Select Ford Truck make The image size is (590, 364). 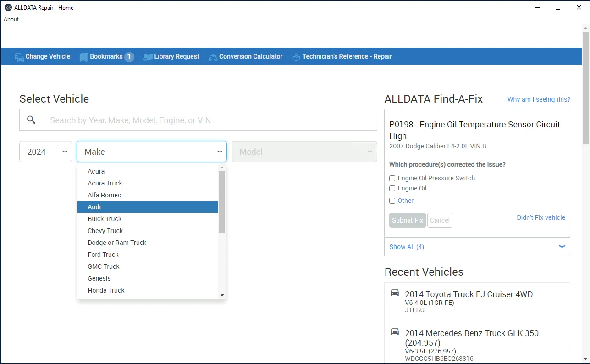(148, 255)
